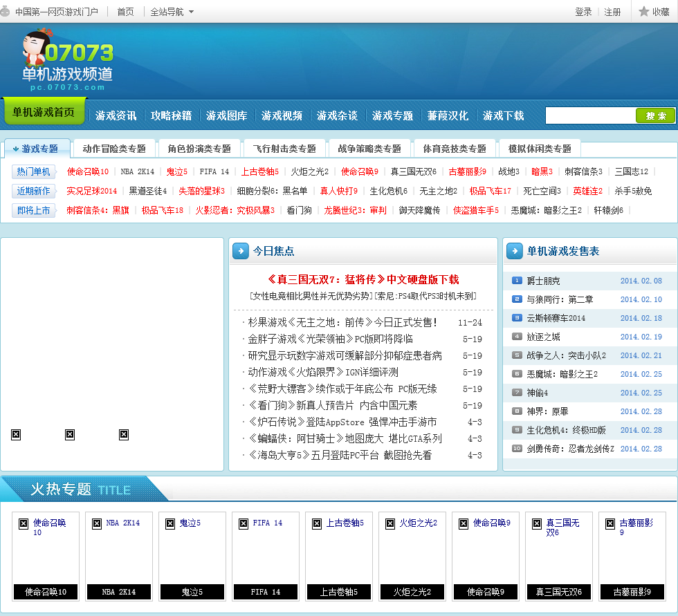The height and width of the screenshot is (616, 678).
Task: Click black caption 使命召唤10 under thumbnail
Action: click(46, 592)
